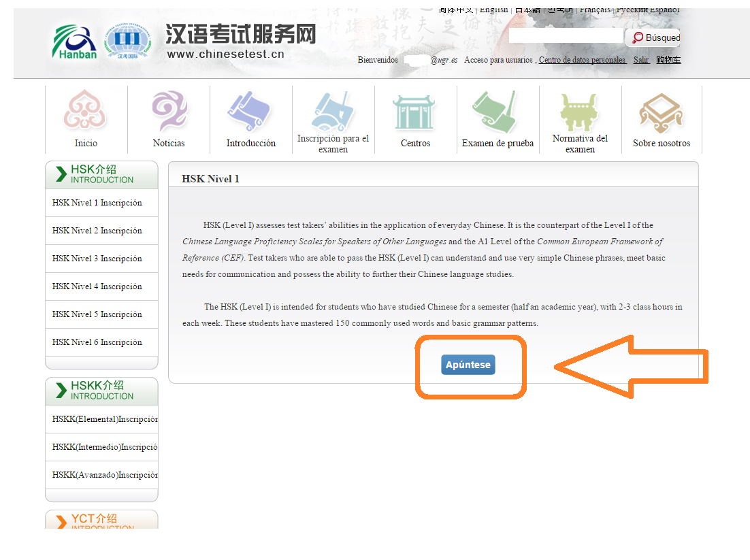Click the HSK介绍 Introduction sidebar header

tap(101, 175)
